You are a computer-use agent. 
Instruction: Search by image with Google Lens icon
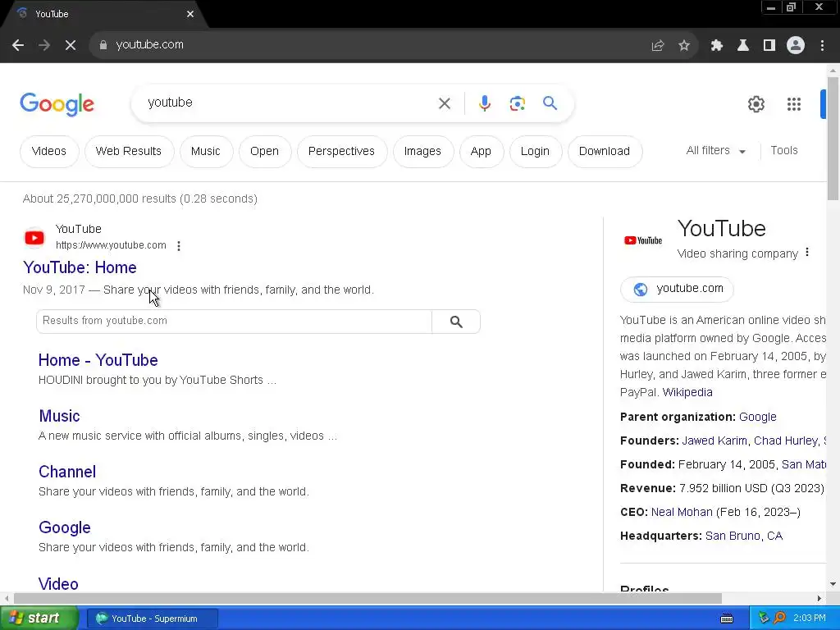[x=518, y=103]
